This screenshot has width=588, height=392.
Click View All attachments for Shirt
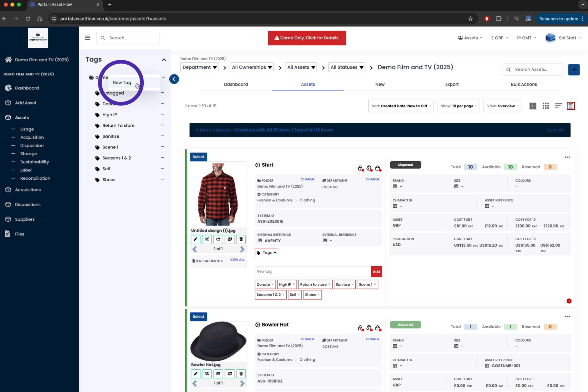click(237, 260)
